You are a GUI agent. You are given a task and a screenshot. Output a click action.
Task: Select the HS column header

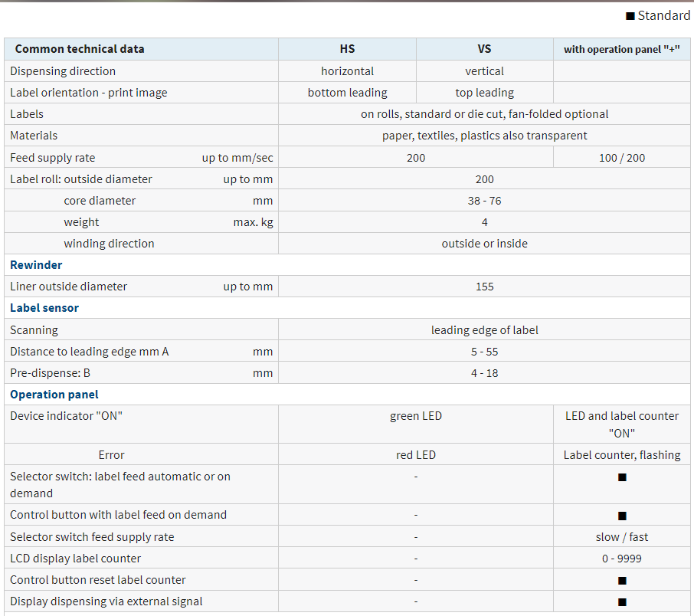tap(347, 49)
